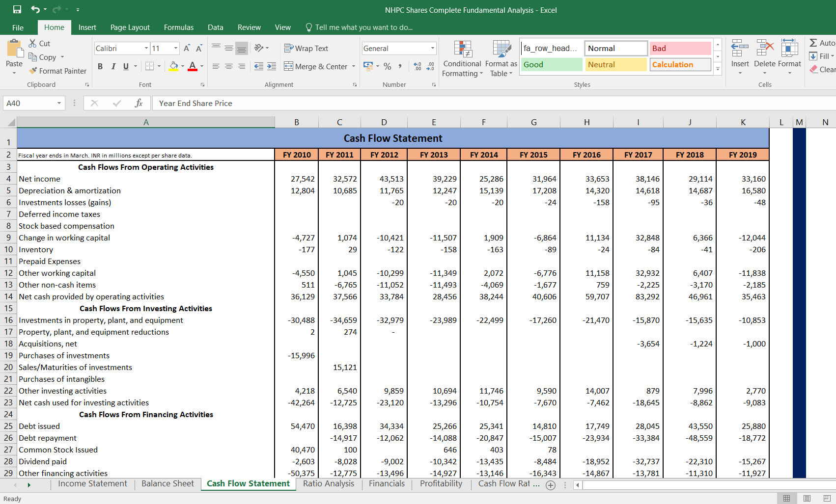Click the Comma Style icon
The width and height of the screenshot is (836, 504).
400,66
